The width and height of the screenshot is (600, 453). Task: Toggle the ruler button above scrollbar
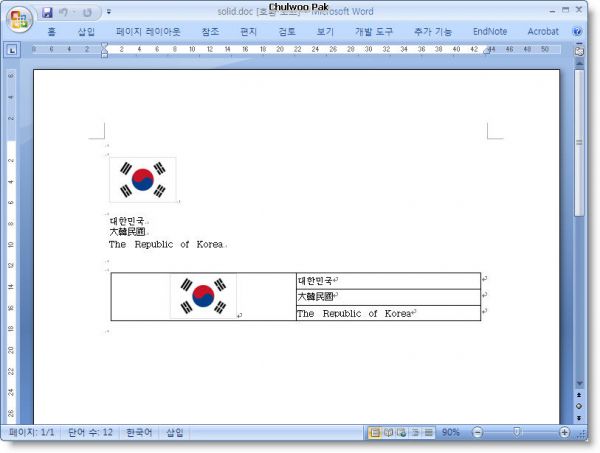579,51
